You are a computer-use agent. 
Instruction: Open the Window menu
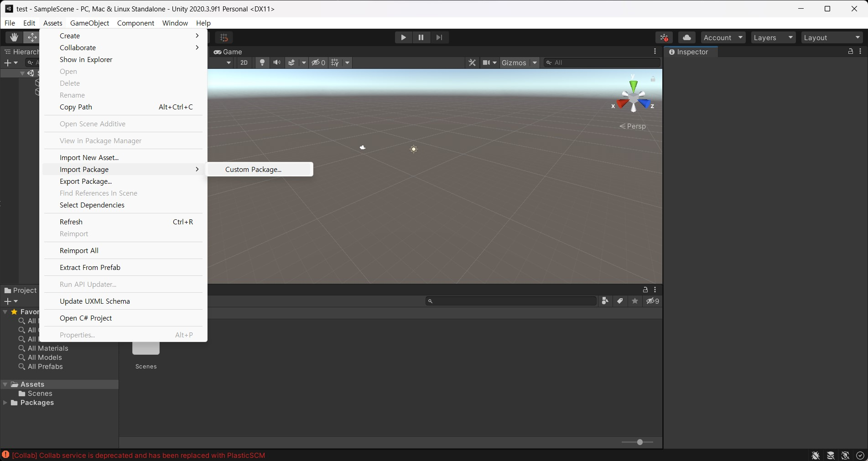[175, 23]
